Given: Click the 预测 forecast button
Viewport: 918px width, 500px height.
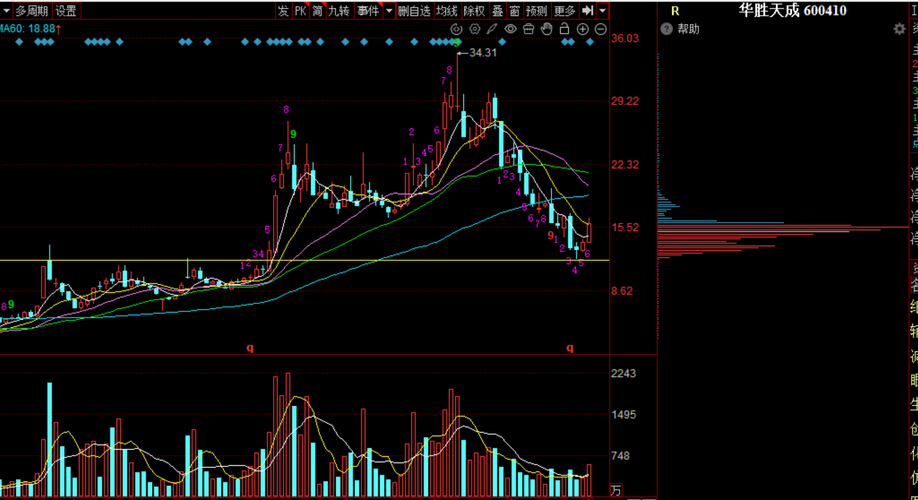Looking at the screenshot, I should tap(536, 11).
